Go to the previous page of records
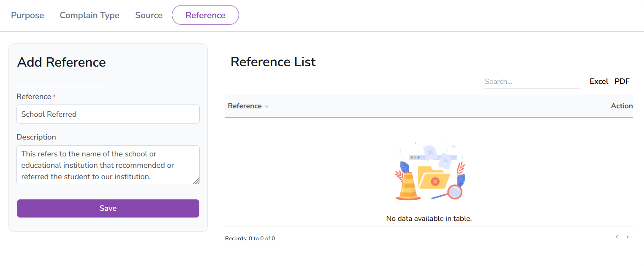The height and width of the screenshot is (266, 644). click(x=617, y=237)
